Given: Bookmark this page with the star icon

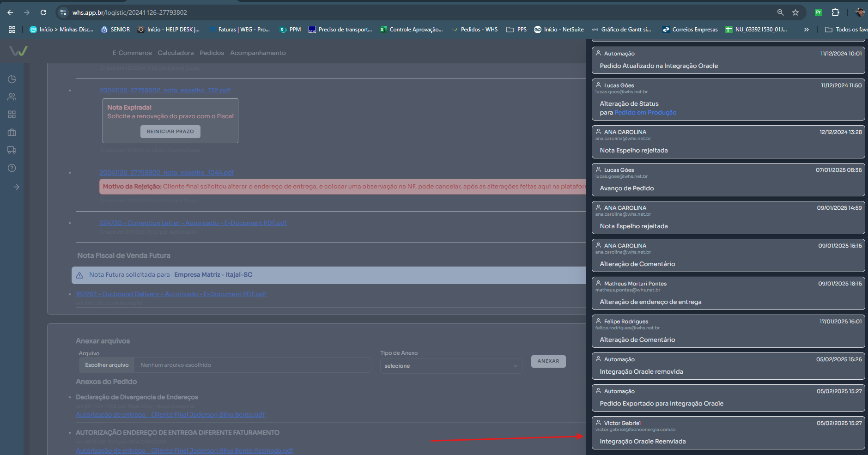Looking at the screenshot, I should [x=795, y=12].
